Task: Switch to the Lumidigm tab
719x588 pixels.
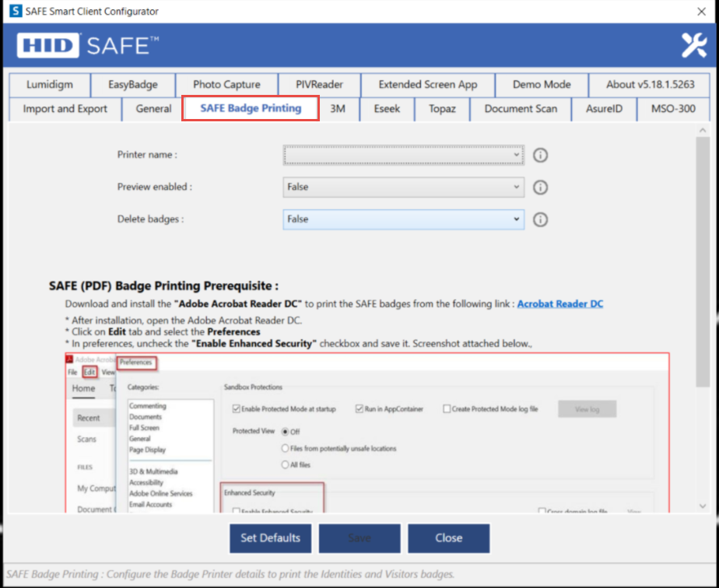Action: pos(50,85)
